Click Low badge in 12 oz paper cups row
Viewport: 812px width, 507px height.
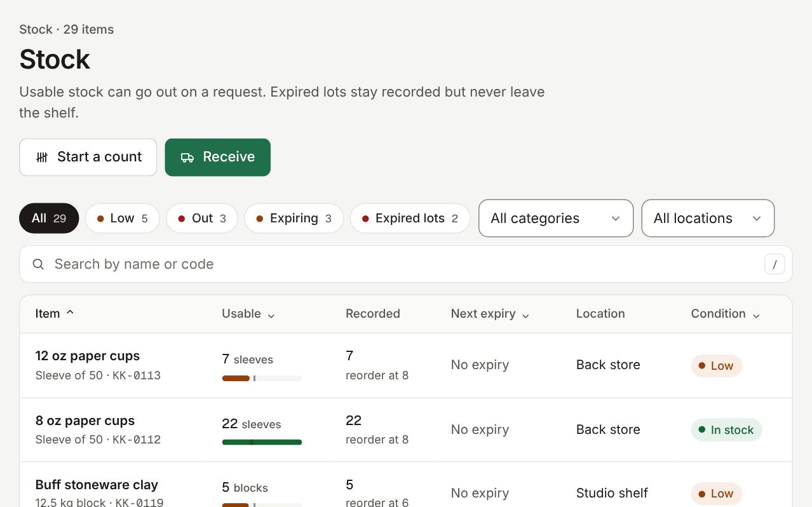pos(716,366)
